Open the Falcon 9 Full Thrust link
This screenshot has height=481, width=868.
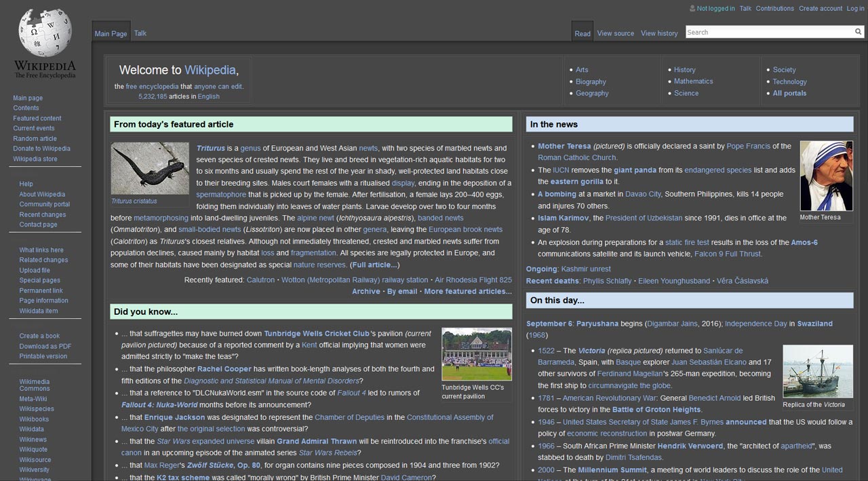[727, 254]
